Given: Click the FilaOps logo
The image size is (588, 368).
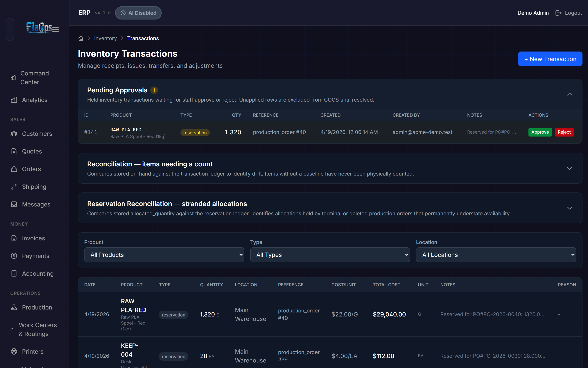Looking at the screenshot, I should click(x=39, y=27).
